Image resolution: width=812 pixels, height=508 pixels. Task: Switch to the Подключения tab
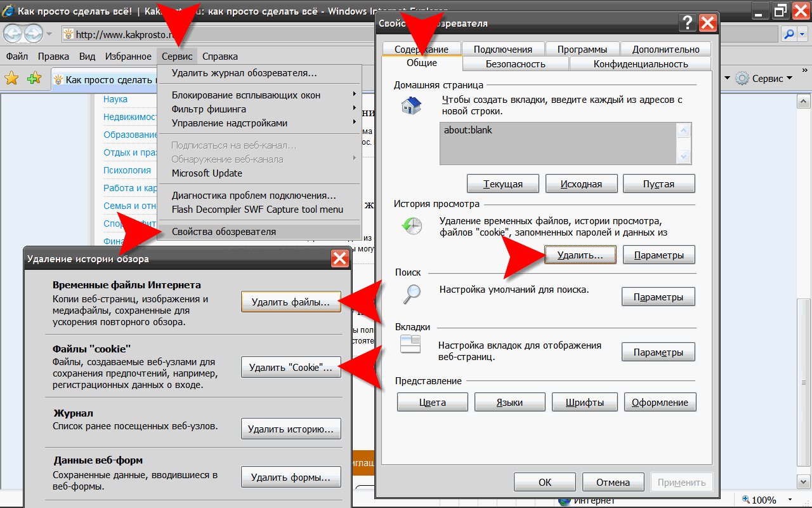[x=503, y=49]
